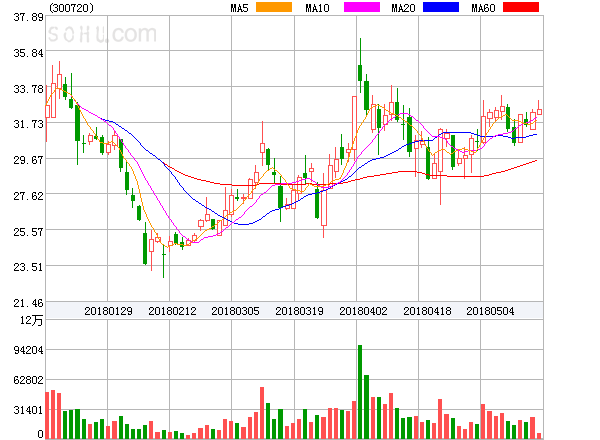Click the red MA60 legend swatch
The image size is (600, 440).
(x=521, y=7)
